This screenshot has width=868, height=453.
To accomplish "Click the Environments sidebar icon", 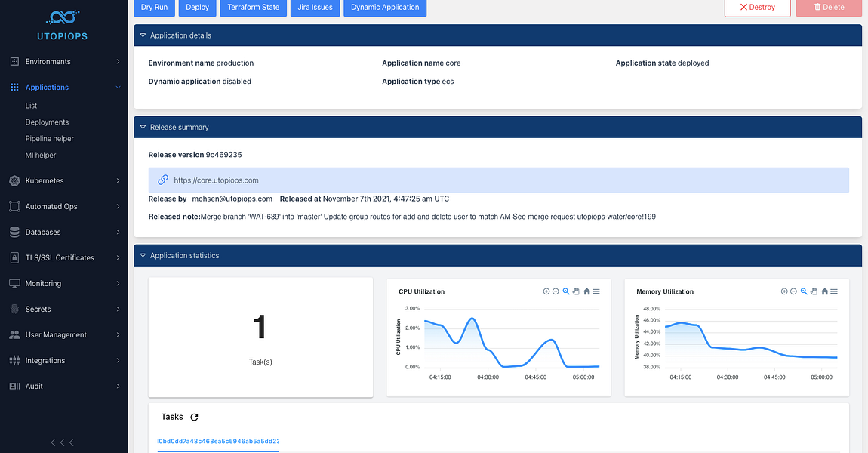I will 15,61.
